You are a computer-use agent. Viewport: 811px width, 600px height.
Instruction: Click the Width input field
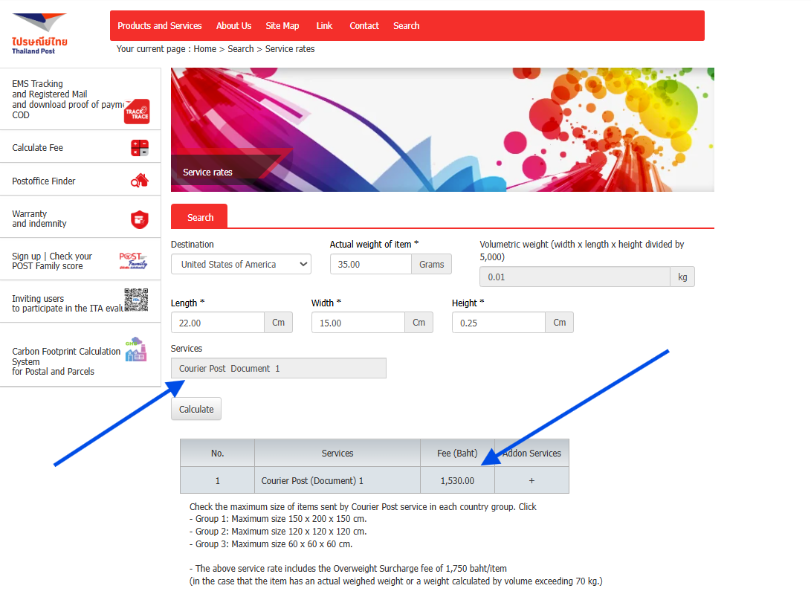pyautogui.click(x=357, y=323)
